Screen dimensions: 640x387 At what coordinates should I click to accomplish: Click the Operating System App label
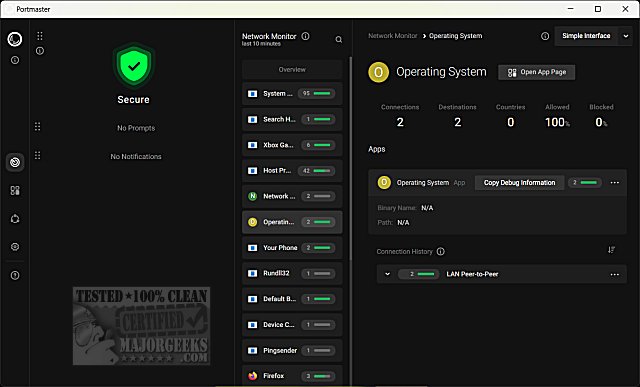click(459, 183)
